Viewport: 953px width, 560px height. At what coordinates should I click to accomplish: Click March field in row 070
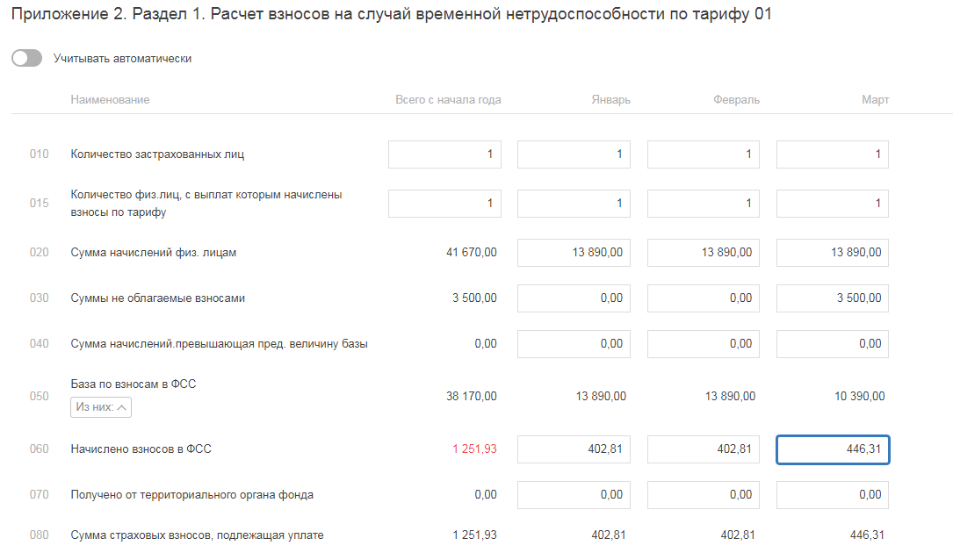832,495
